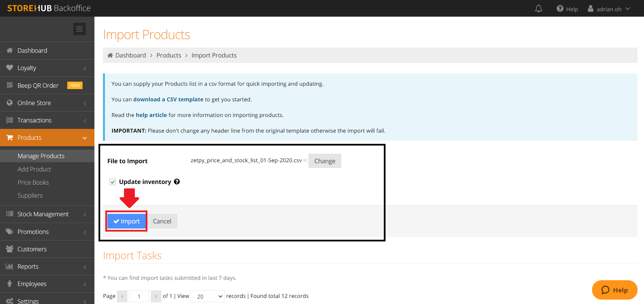Click the Change file button

(x=325, y=161)
